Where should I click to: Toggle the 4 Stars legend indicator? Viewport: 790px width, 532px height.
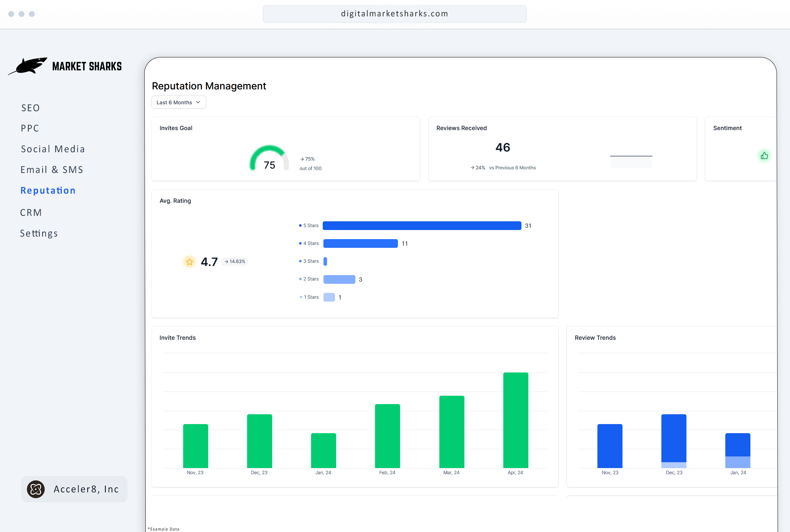[x=300, y=243]
